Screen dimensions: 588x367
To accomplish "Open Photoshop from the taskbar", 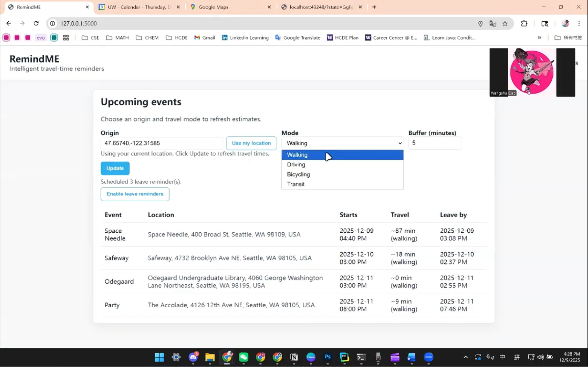I will coord(328,357).
